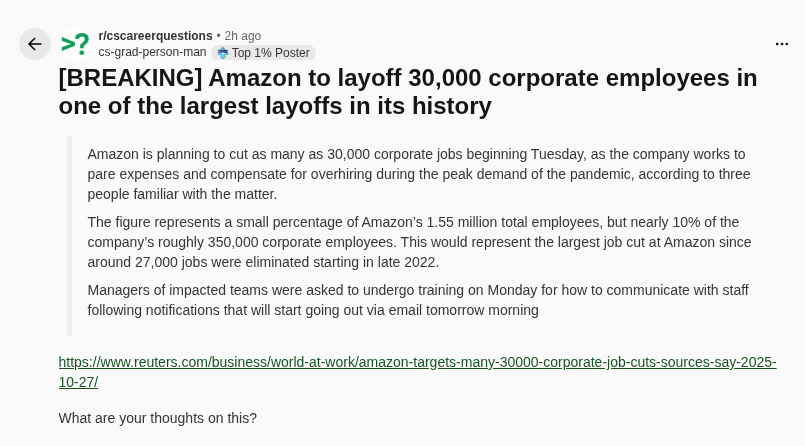The width and height of the screenshot is (805, 446).
Task: Click the quote paragraph starting 'Amazon is planning'
Action: [418, 174]
